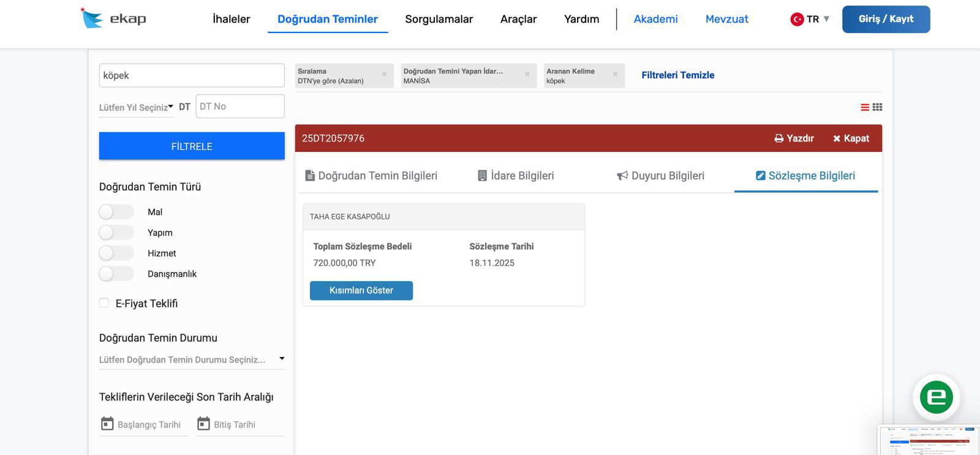Click the Başlangıç Tarihi calendar icon
The height and width of the screenshot is (455, 980).
coord(107,424)
